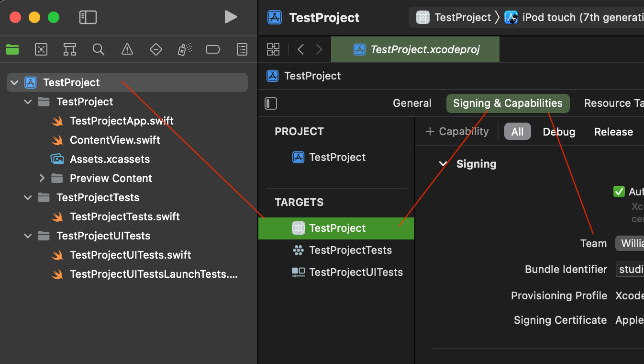644x364 pixels.
Task: Open the Team dropdown
Action: click(630, 243)
